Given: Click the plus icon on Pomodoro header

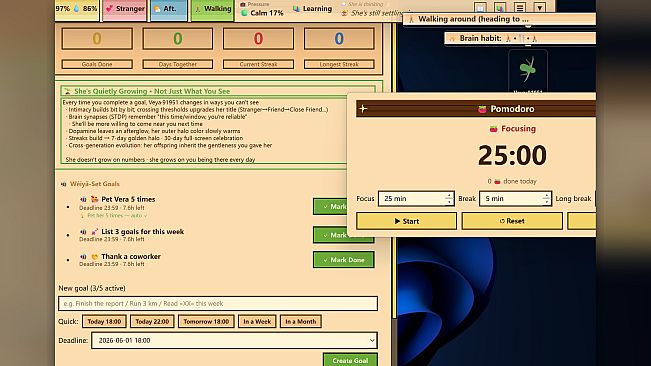Looking at the screenshot, I should coord(363,109).
